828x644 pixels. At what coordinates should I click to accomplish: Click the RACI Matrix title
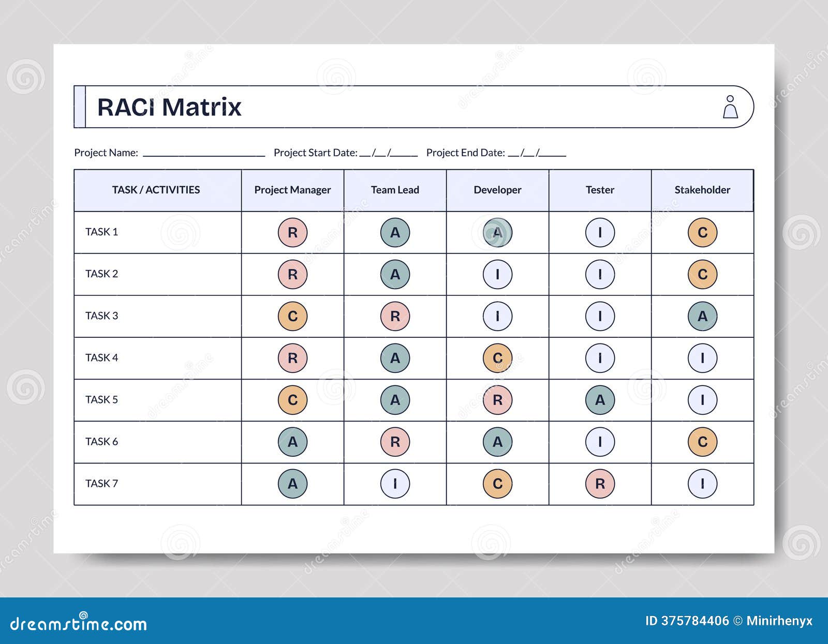coord(168,107)
